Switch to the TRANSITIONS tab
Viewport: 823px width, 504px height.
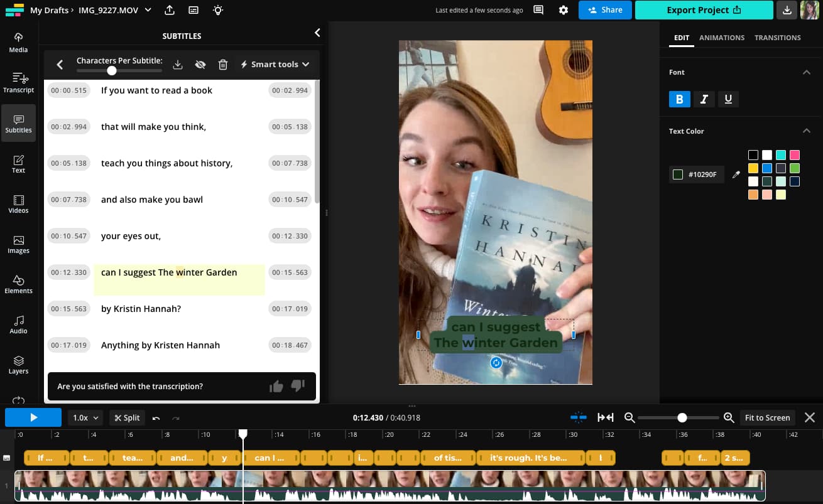[x=778, y=38]
